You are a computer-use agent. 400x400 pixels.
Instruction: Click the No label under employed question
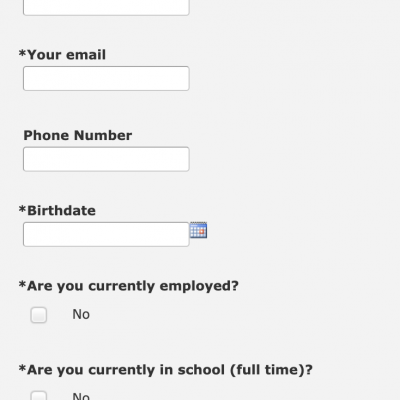pyautogui.click(x=81, y=314)
